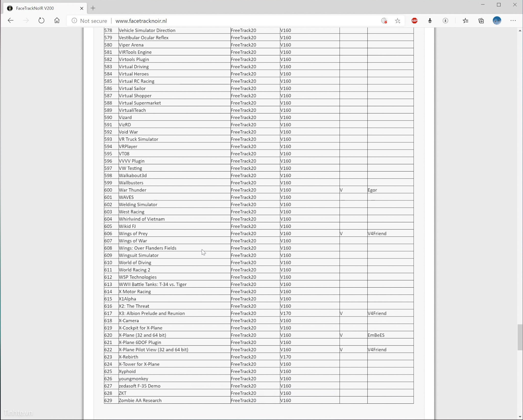The height and width of the screenshot is (420, 523).
Task: Click X-Plane (32 and 64 bit) entry
Action: click(142, 335)
